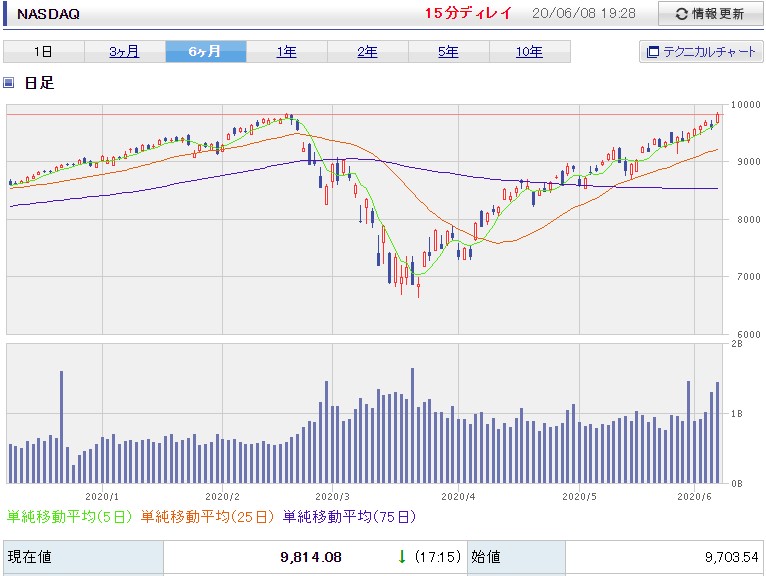The width and height of the screenshot is (766, 576).
Task: Click the 単純移動平均(75日) legend label
Action: click(349, 516)
